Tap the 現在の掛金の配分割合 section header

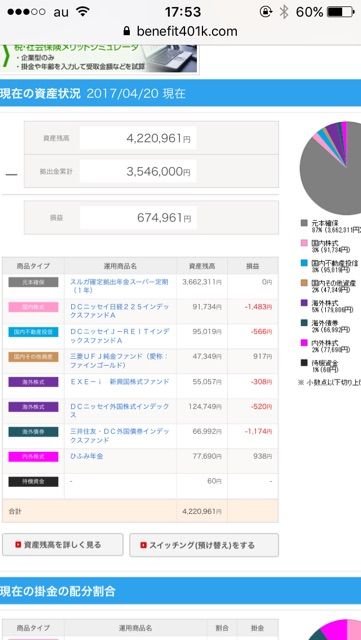coord(180,591)
